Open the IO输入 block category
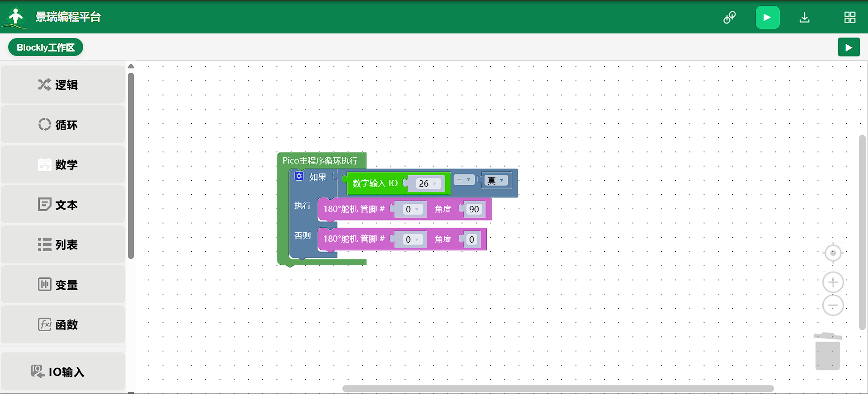Viewport: 868px width, 394px height. tap(63, 372)
